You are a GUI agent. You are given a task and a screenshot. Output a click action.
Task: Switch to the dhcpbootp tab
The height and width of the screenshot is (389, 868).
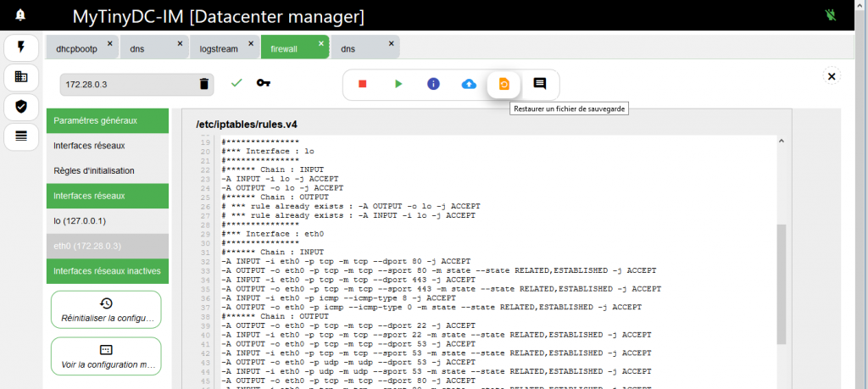[76, 49]
